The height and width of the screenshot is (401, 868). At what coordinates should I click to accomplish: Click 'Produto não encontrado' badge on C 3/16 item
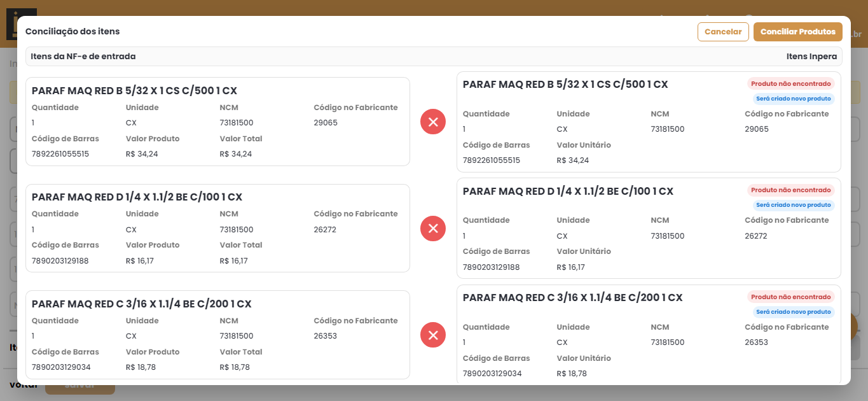tap(790, 297)
